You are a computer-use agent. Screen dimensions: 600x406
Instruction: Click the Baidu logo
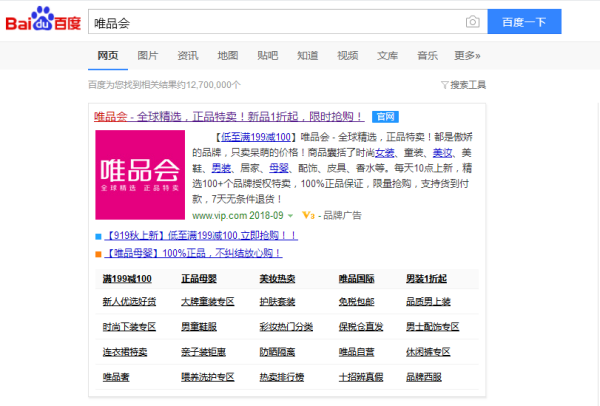[43, 21]
